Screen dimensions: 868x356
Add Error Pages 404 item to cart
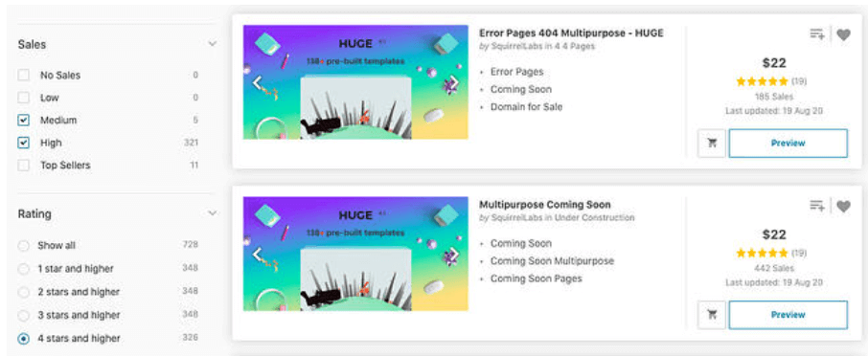[x=712, y=144]
